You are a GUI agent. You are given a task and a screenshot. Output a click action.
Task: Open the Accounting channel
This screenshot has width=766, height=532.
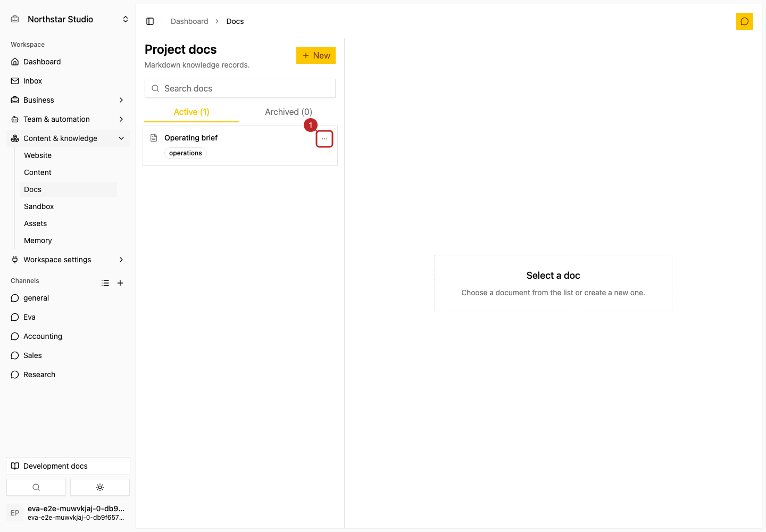tap(68, 336)
